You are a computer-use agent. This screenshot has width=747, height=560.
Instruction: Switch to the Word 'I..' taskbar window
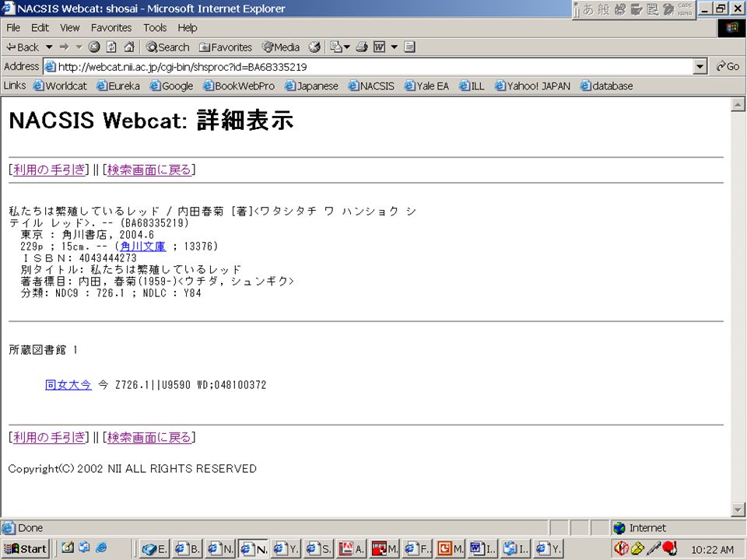point(483,549)
